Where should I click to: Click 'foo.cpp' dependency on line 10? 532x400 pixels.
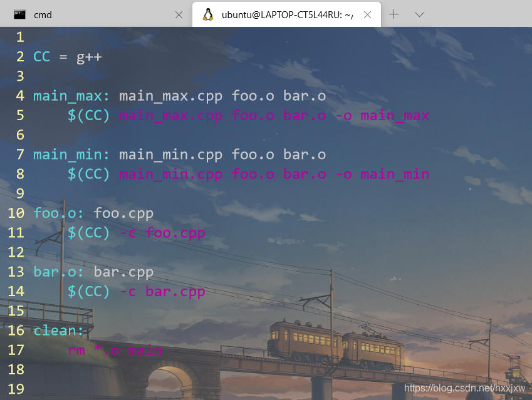point(123,213)
